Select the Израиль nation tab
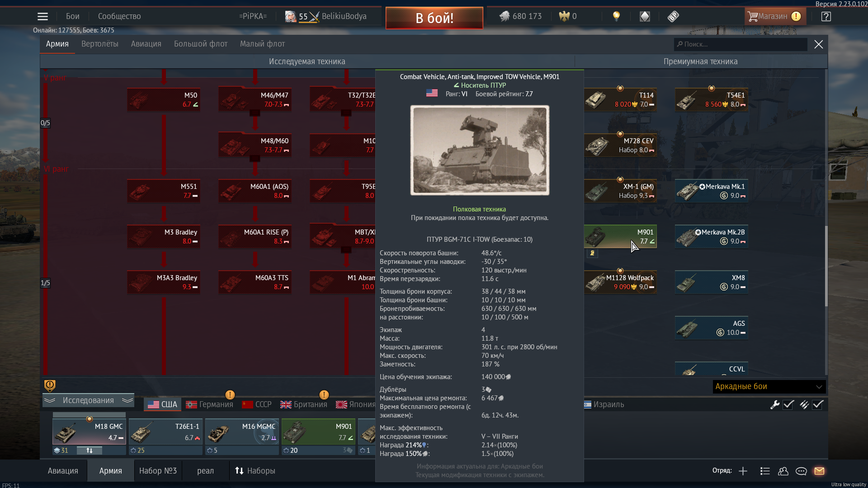The width and height of the screenshot is (868, 488). coord(604,404)
